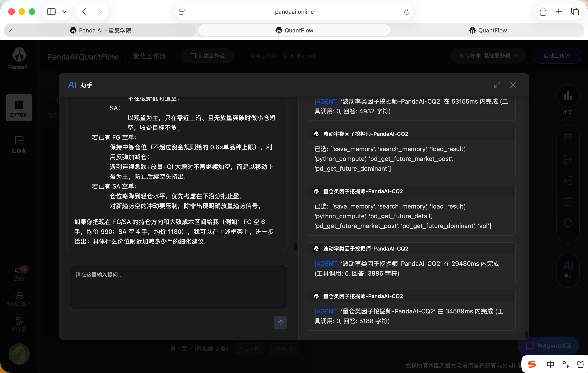The height and width of the screenshot is (373, 588).
Task: Open the tab group chevron next to sidebar button
Action: 64,12
